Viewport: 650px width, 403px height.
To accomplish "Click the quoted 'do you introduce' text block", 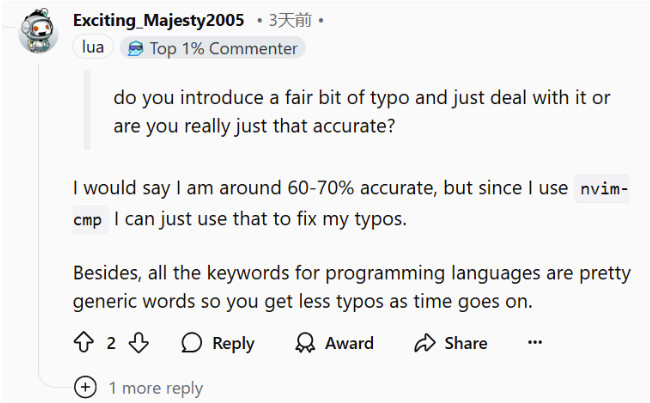I will point(361,112).
